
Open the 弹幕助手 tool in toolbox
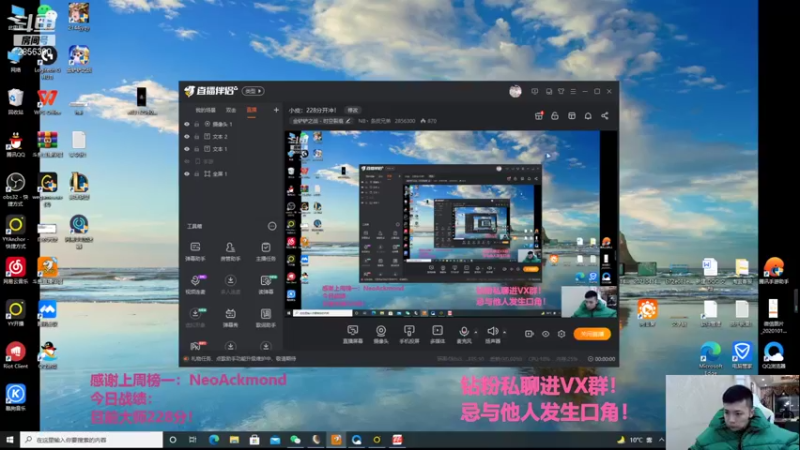click(x=195, y=252)
